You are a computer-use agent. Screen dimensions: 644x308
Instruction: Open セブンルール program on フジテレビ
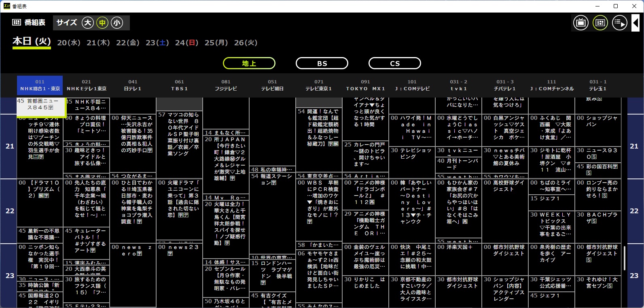click(226, 281)
